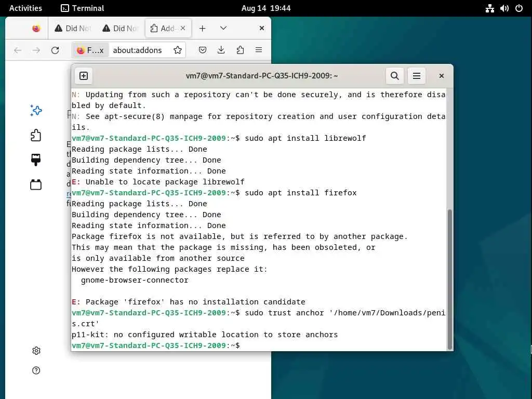Viewport: 532px width, 399px height.
Task: Open a new terminal tab
Action: coord(84,76)
